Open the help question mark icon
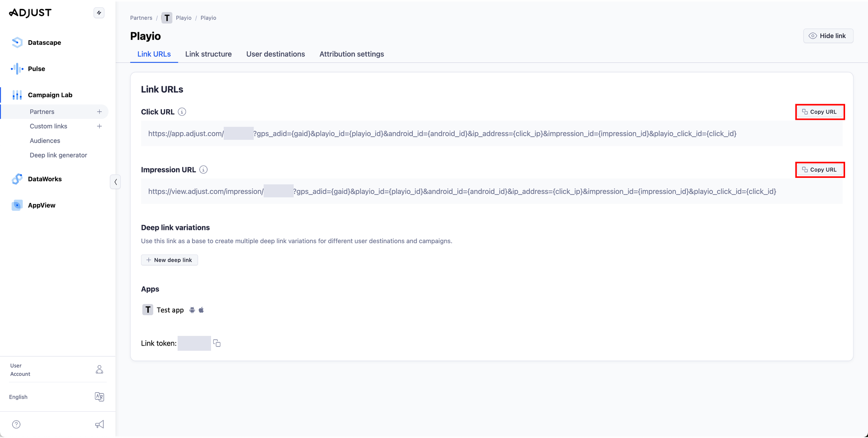 click(x=17, y=424)
